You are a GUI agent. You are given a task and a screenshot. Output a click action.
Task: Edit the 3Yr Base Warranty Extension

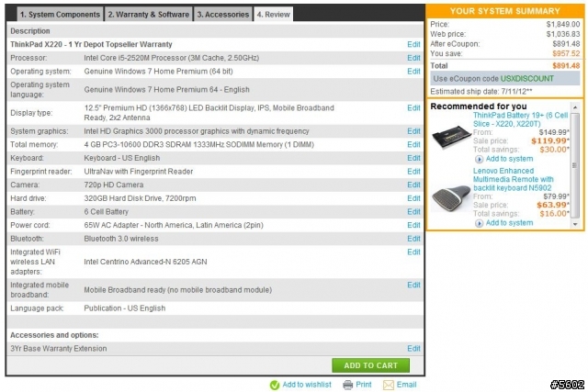[x=413, y=349]
